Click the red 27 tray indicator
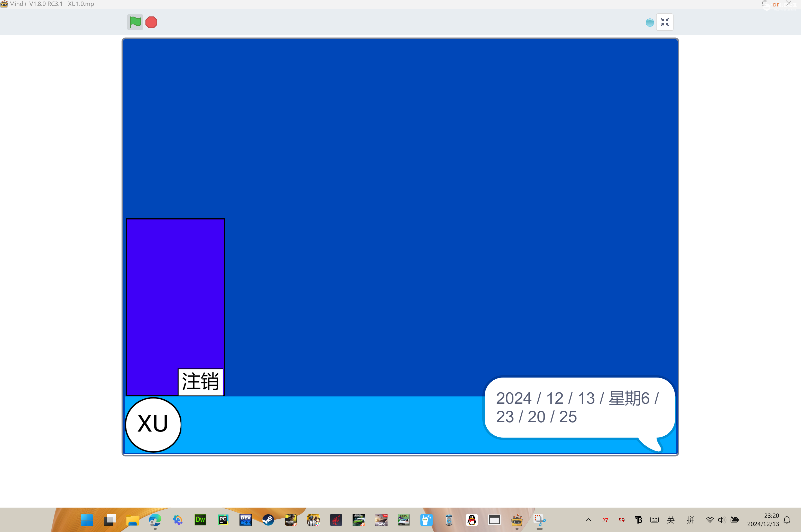Image resolution: width=801 pixels, height=532 pixels. point(605,520)
